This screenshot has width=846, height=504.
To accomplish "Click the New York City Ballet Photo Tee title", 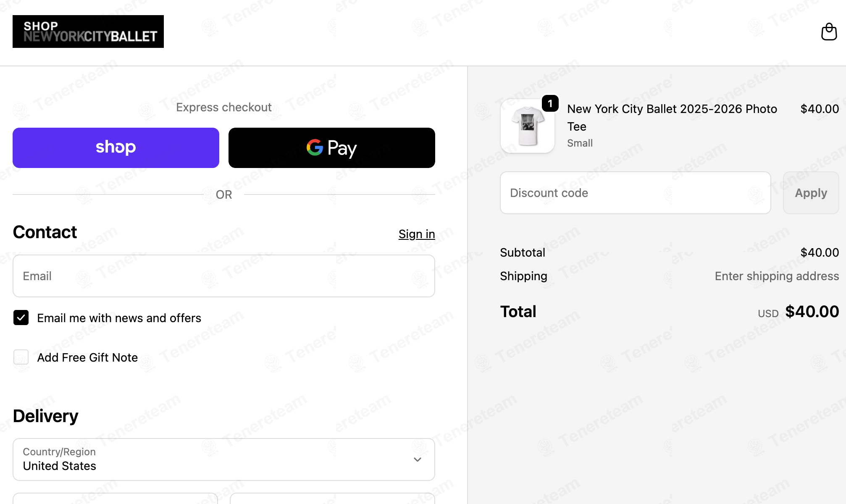I will click(x=672, y=118).
